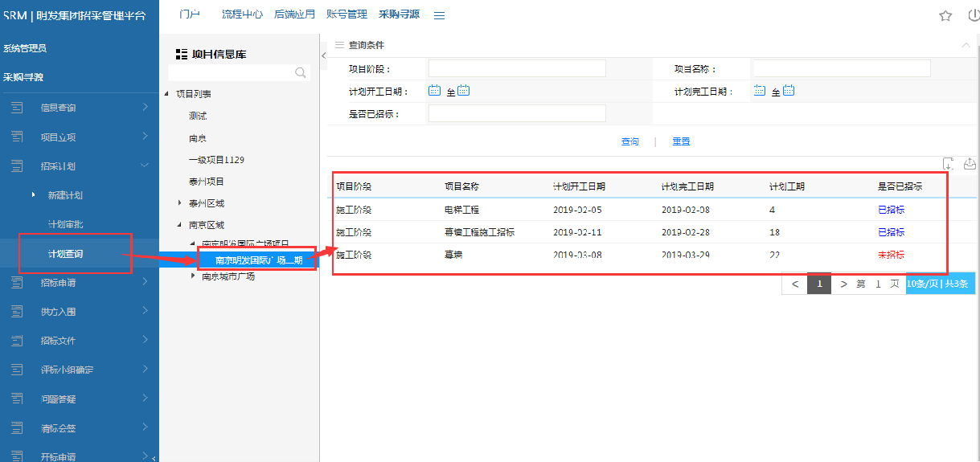980x462 pixels.
Task: Expand the 泰州区域 tree node
Action: (x=179, y=203)
